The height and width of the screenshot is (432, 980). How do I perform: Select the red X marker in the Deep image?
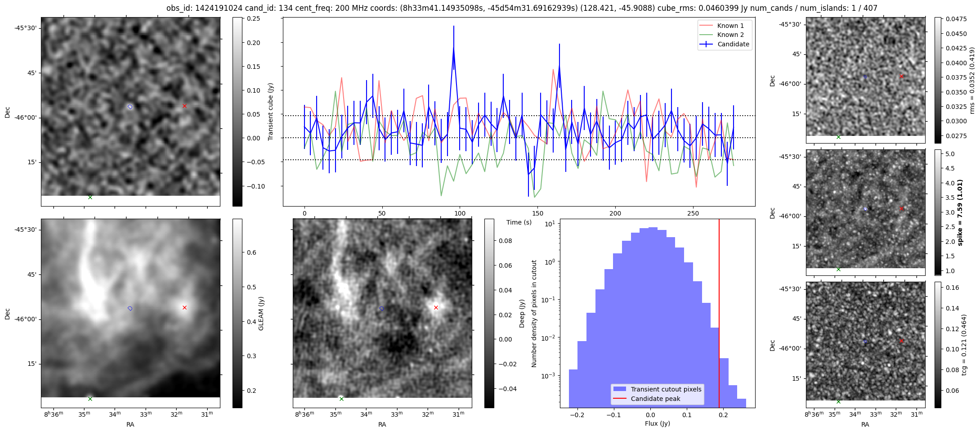[x=436, y=308]
